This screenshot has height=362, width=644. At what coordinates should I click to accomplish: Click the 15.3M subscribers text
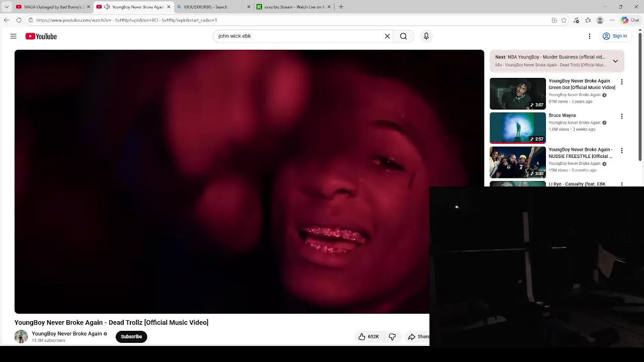[x=48, y=341]
